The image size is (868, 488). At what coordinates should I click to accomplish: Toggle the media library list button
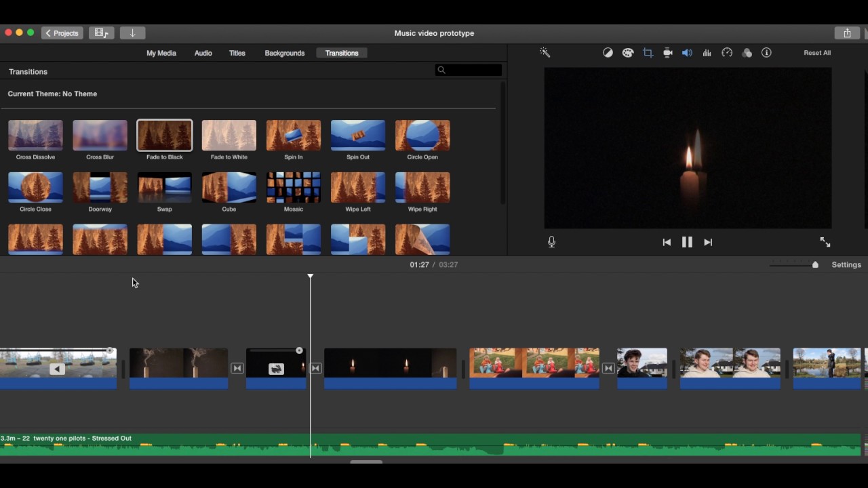click(x=101, y=33)
